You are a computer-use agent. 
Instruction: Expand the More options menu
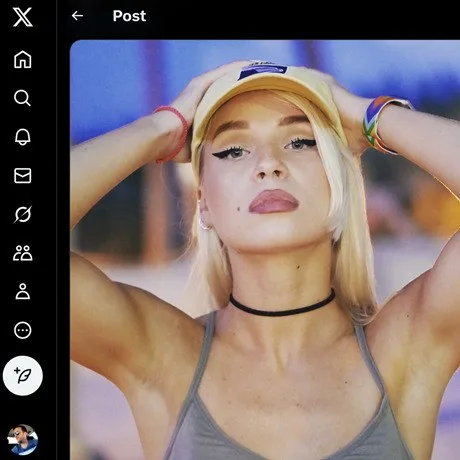click(23, 330)
